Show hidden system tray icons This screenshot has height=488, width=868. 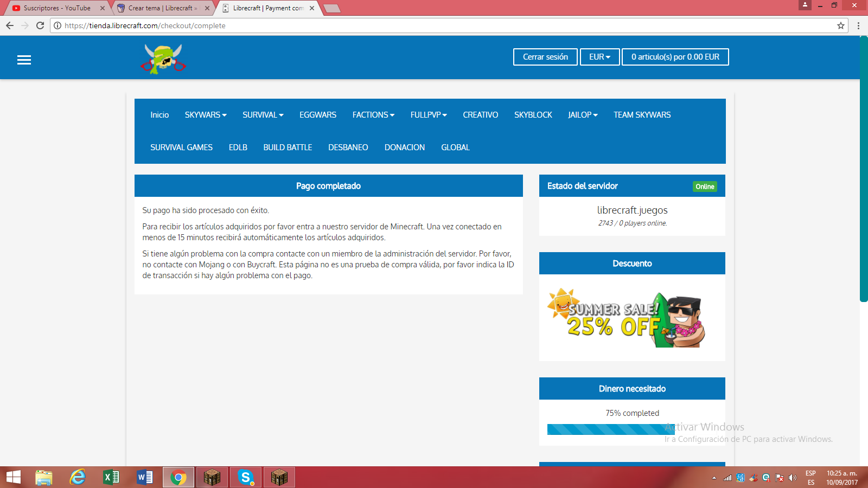(714, 478)
